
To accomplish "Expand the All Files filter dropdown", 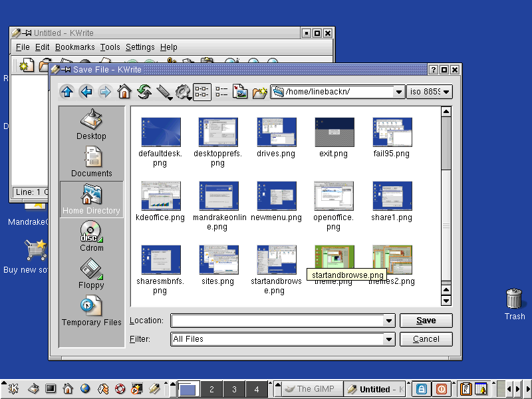I will 389,339.
